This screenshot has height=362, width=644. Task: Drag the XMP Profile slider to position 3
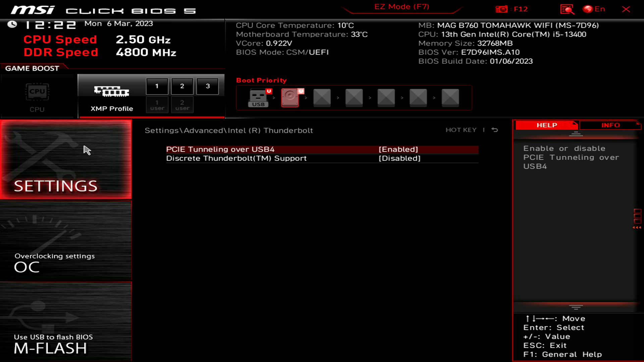click(207, 86)
